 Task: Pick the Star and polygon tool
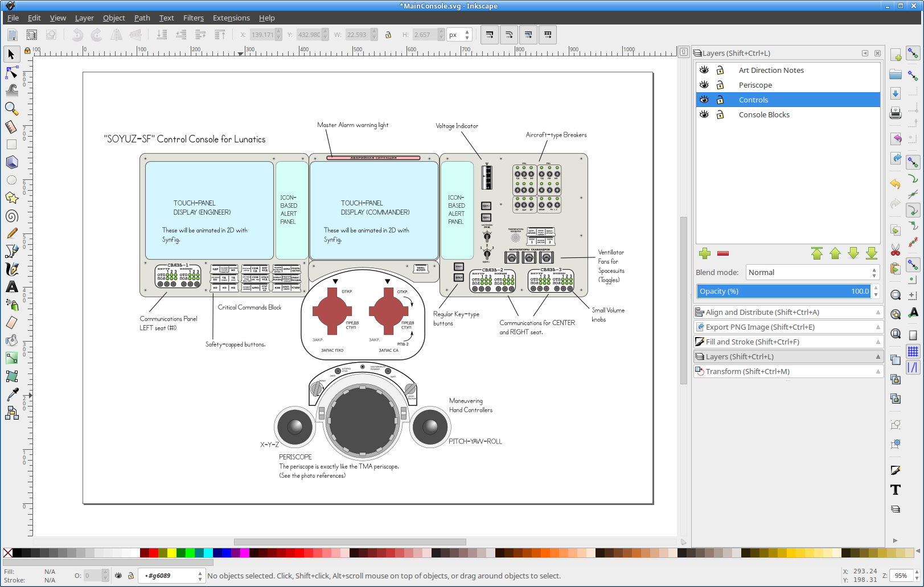coord(11,198)
